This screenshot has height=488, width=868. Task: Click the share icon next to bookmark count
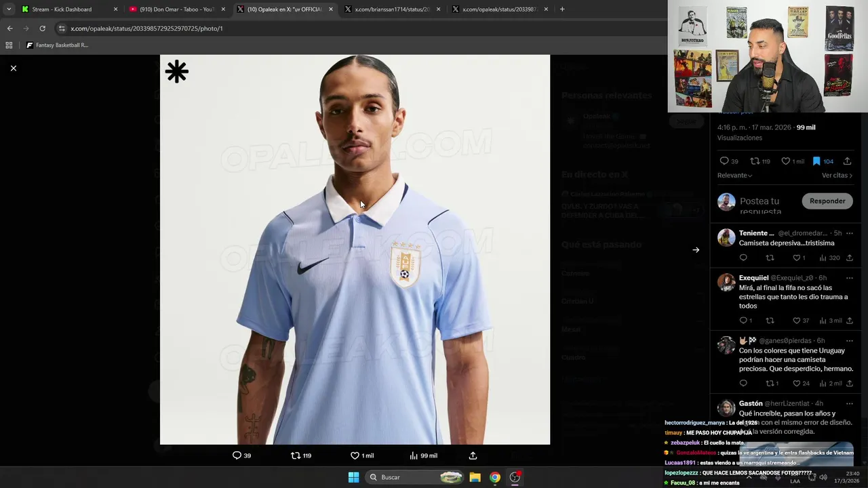click(x=847, y=161)
